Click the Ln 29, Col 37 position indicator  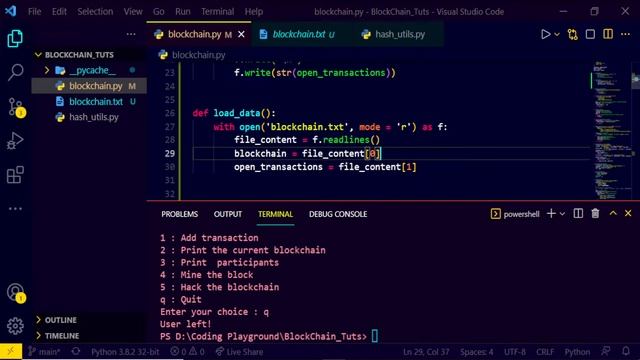click(x=426, y=351)
